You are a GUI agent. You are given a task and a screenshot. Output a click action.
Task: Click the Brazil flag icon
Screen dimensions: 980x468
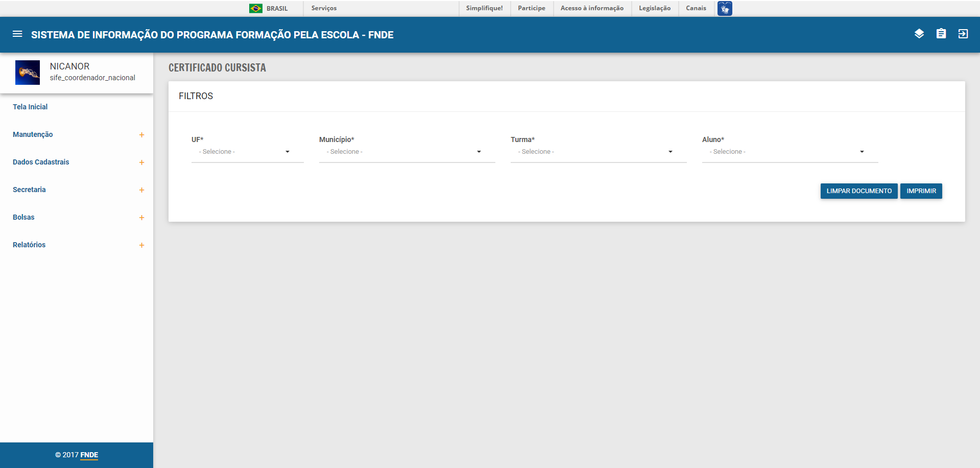click(x=255, y=8)
